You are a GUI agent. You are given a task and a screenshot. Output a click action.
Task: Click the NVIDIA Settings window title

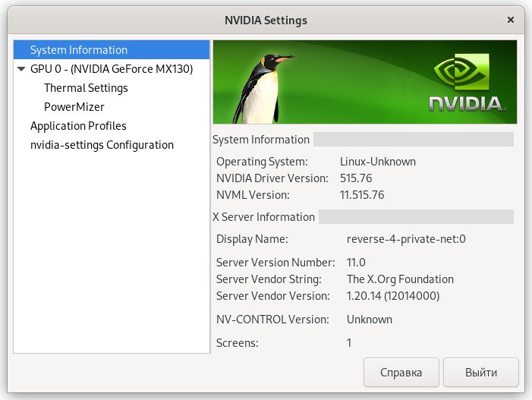pos(266,20)
